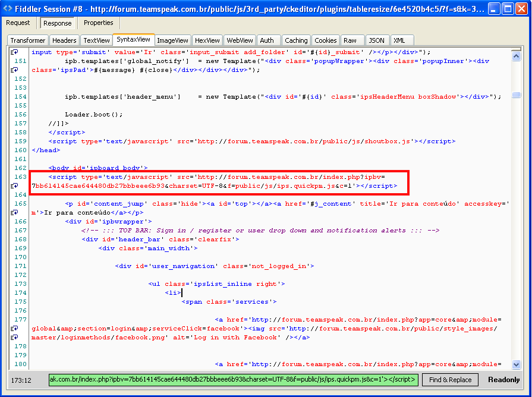Click the 'user_navigation' div line
The width and height of the screenshot is (532, 397).
pos(215,266)
